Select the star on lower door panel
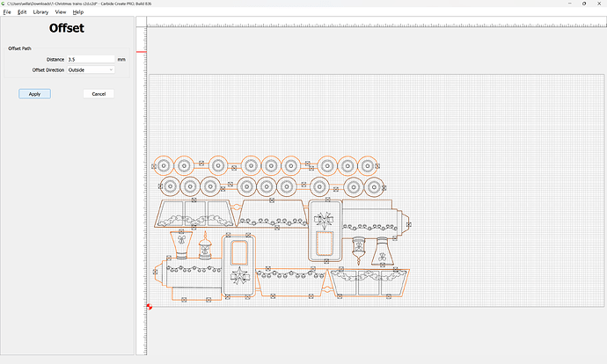 click(x=238, y=278)
